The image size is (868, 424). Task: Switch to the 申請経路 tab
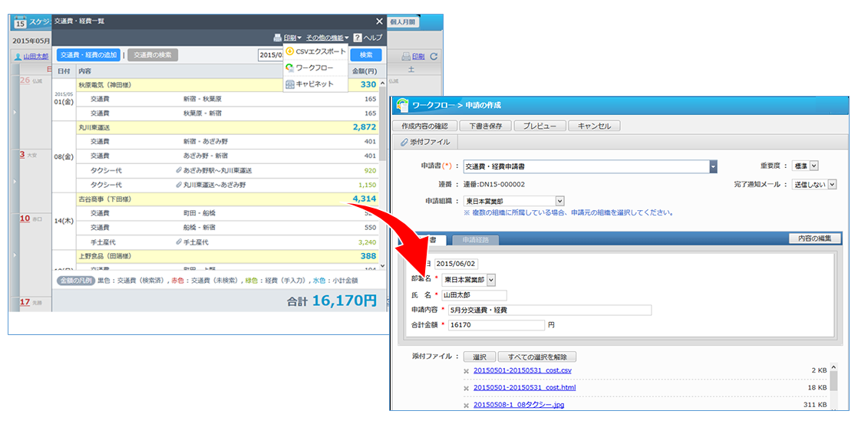(474, 240)
